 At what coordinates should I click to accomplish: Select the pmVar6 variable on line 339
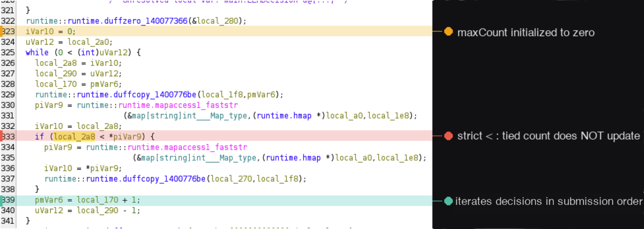coord(49,200)
